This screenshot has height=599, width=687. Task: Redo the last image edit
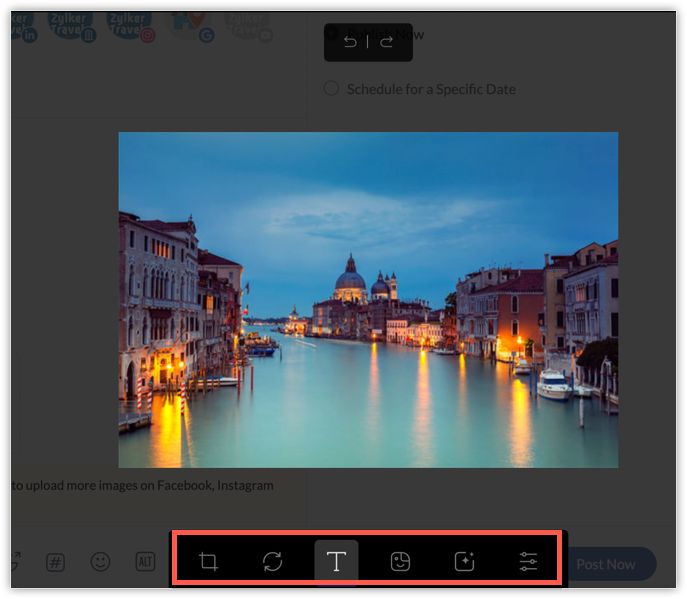click(386, 42)
